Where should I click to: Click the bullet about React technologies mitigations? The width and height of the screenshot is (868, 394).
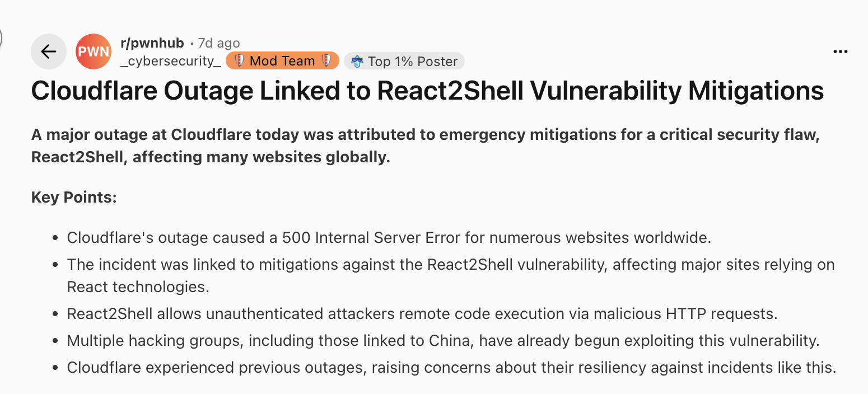click(450, 275)
